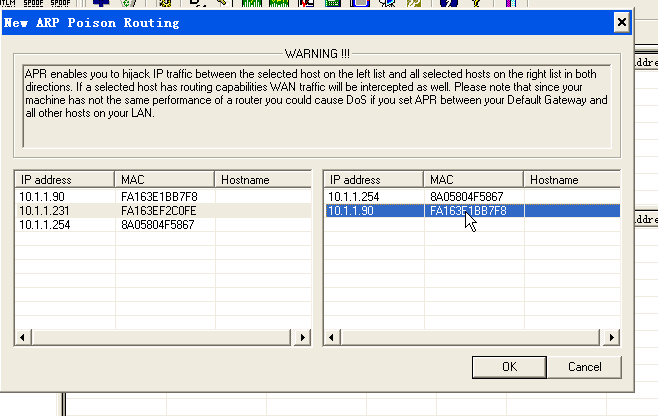This screenshot has width=658, height=416.
Task: Select IP 10.1.1.231 in left host list
Action: (x=44, y=211)
